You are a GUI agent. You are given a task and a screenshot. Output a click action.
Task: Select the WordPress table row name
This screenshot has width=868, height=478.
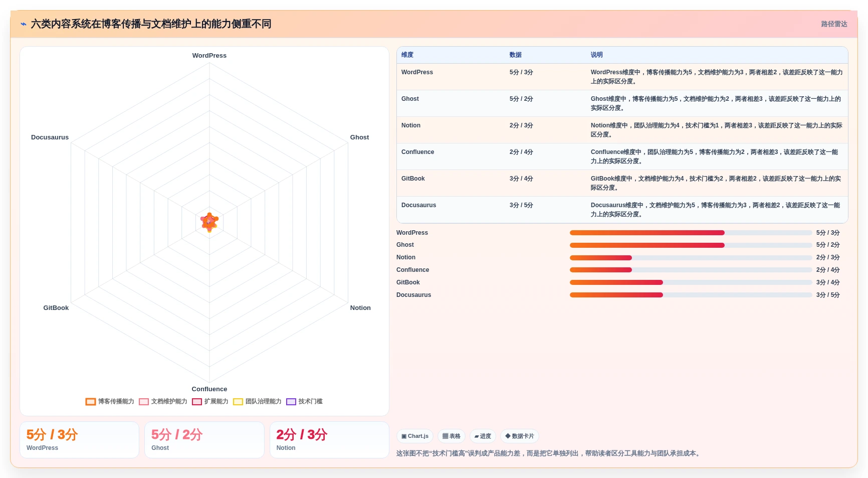(x=417, y=72)
